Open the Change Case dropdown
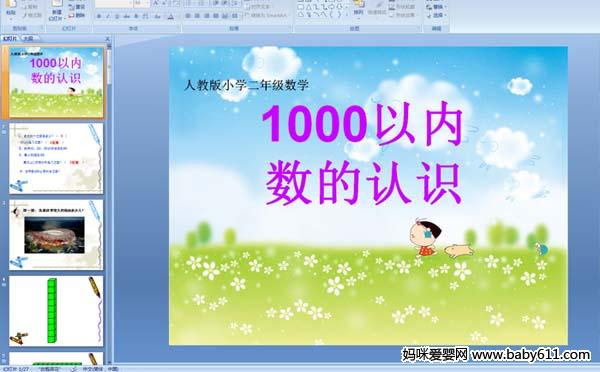 158,16
